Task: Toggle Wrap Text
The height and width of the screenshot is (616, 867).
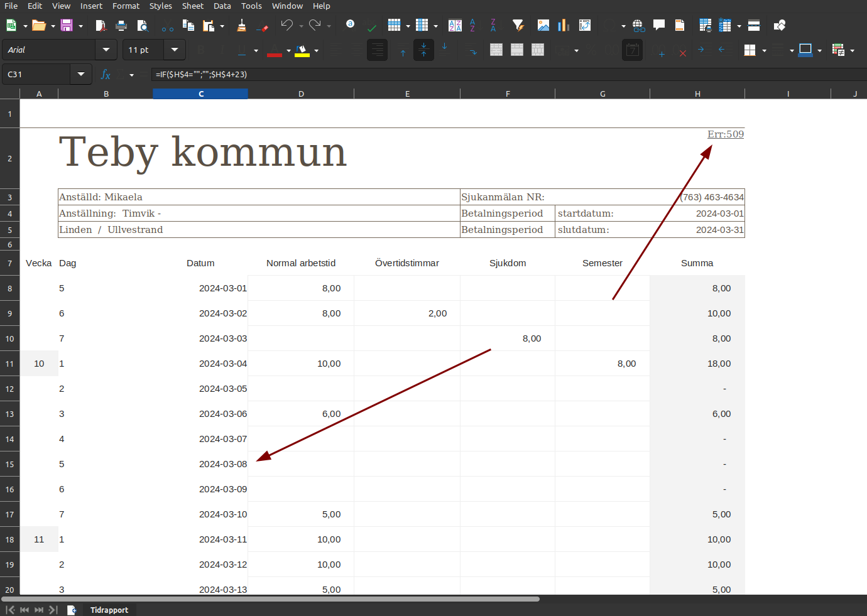Action: [x=472, y=50]
